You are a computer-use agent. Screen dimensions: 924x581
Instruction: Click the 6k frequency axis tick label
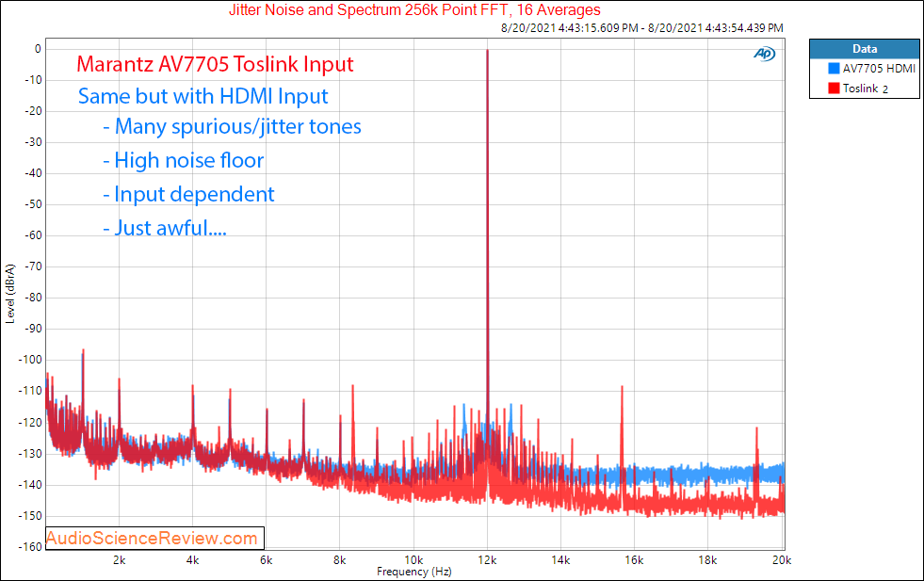coord(267,560)
